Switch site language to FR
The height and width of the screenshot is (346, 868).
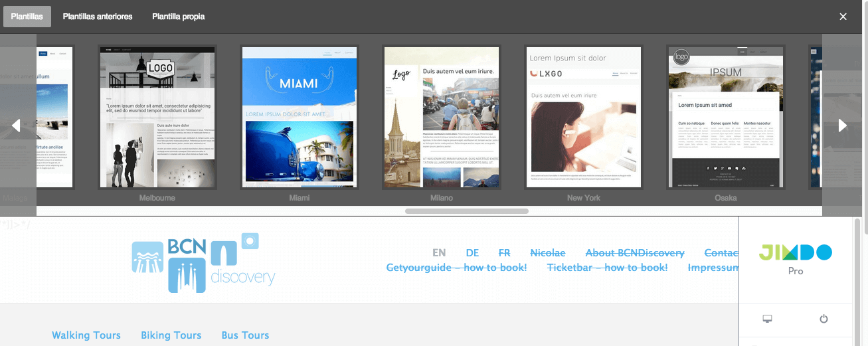tap(505, 253)
